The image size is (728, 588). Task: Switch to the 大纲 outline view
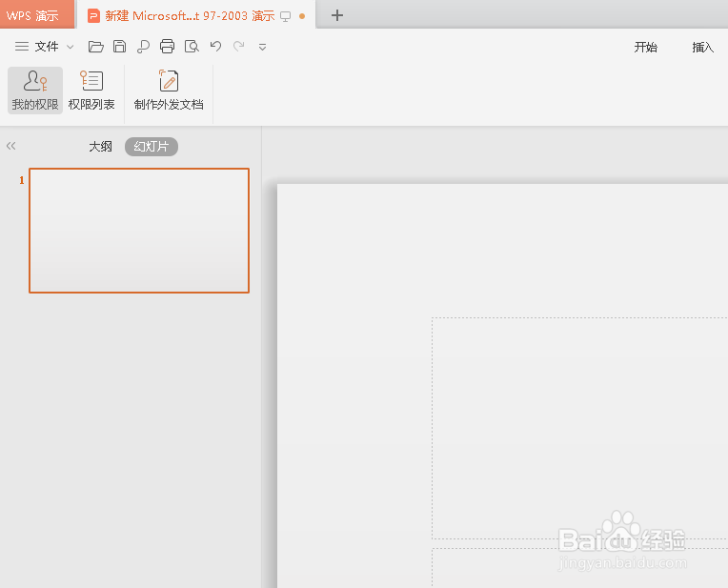point(100,147)
